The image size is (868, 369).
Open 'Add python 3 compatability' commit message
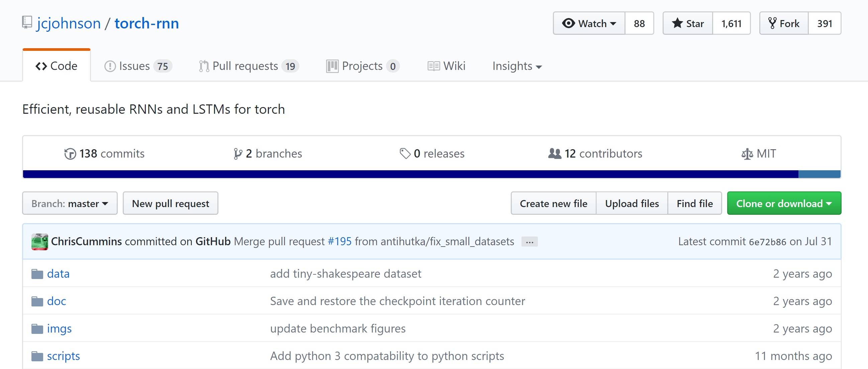point(387,356)
